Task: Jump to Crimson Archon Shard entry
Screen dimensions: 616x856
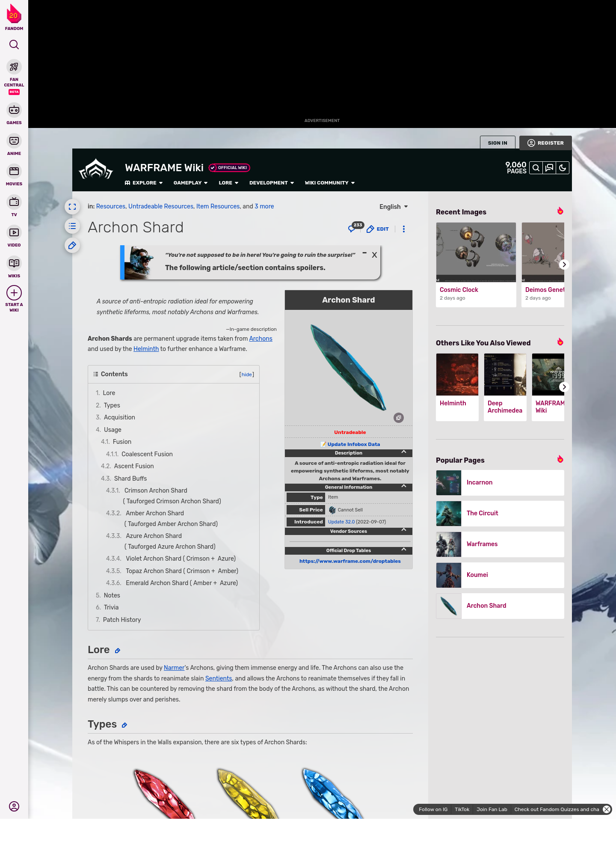Action: coord(156,490)
